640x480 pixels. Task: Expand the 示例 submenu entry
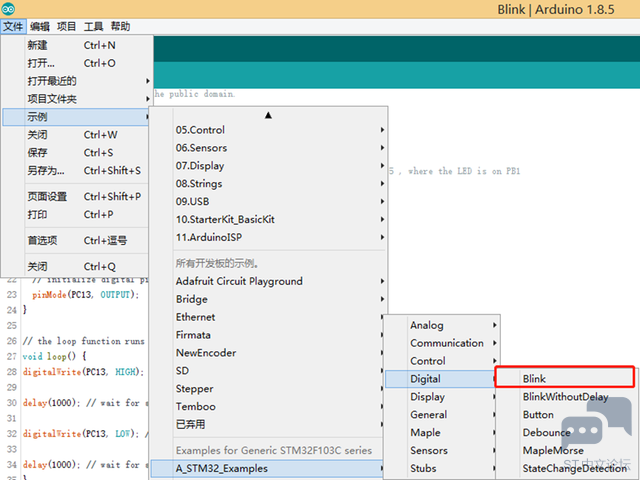click(76, 117)
